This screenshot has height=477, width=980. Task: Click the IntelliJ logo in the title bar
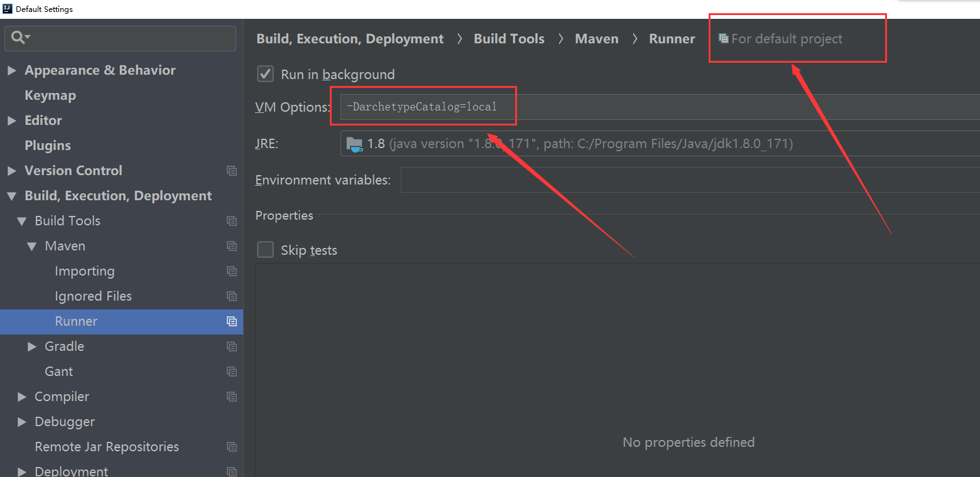pyautogui.click(x=8, y=9)
